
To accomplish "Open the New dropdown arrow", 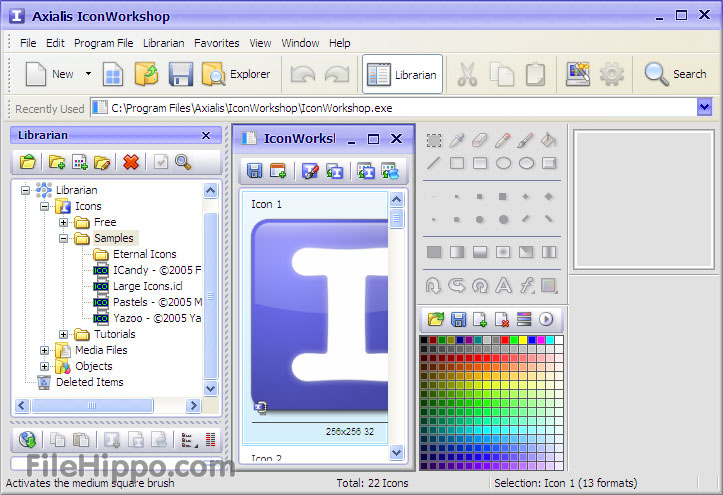I will click(x=88, y=74).
